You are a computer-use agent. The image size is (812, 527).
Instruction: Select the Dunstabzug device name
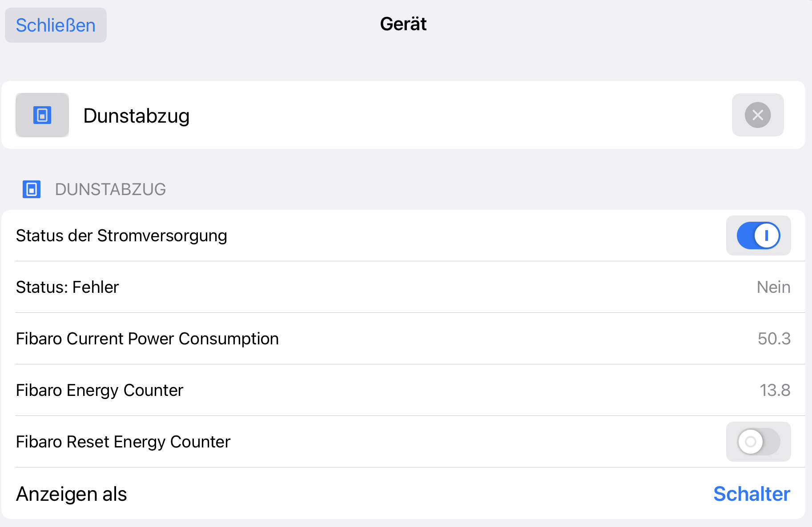point(137,116)
